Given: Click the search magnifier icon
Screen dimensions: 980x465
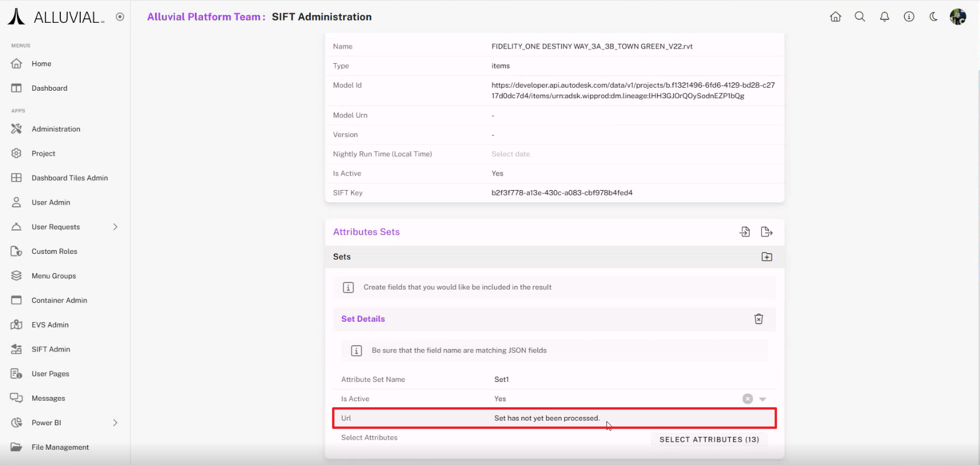Looking at the screenshot, I should click(x=860, y=17).
